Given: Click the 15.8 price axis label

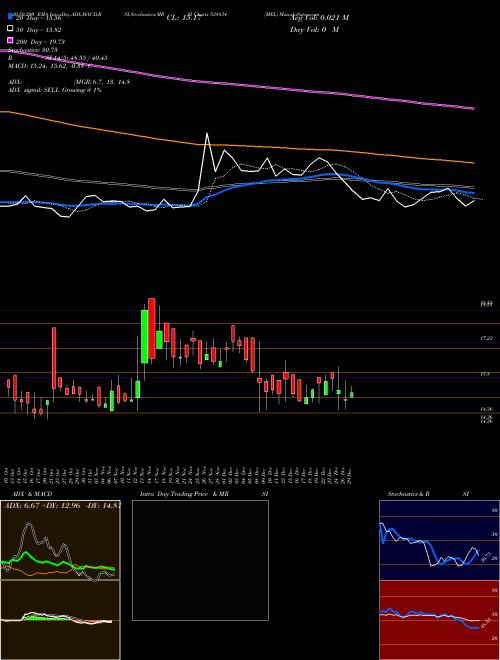Looking at the screenshot, I should pos(485,374).
